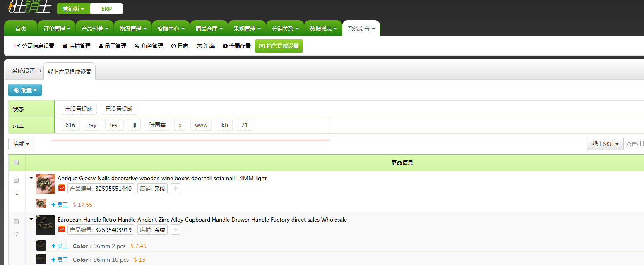Filter by employee ray
This screenshot has height=265, width=644.
pyautogui.click(x=92, y=125)
